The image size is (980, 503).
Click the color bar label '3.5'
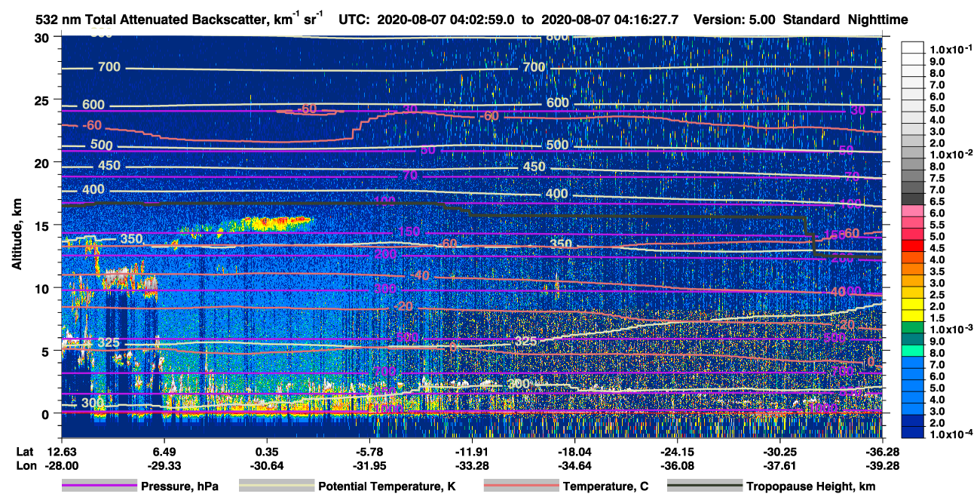[x=939, y=271]
